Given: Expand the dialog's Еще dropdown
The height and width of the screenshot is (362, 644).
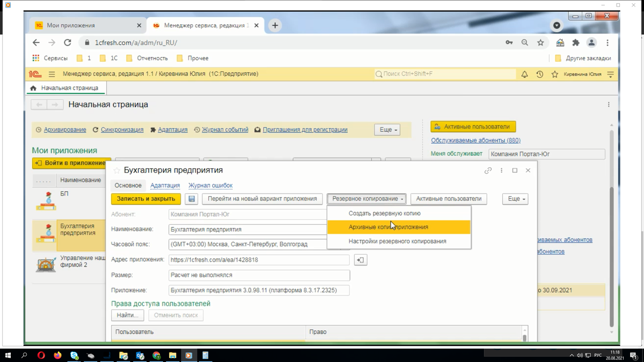Looking at the screenshot, I should tap(515, 199).
